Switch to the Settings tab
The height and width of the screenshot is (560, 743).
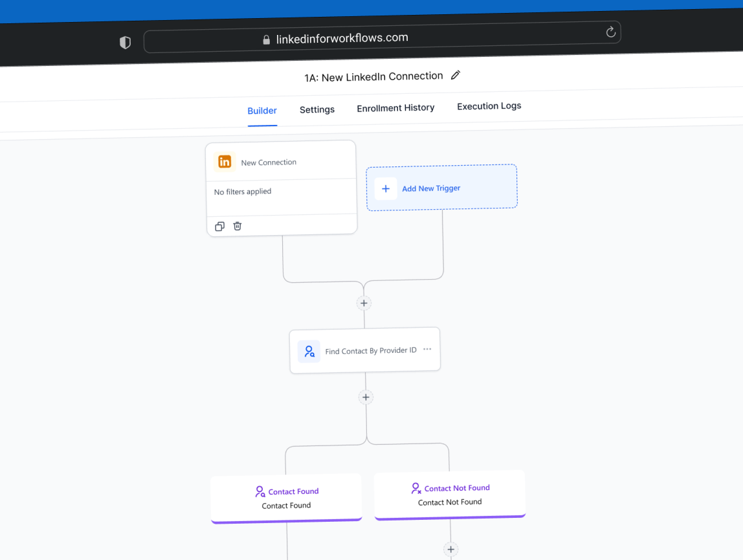click(316, 109)
